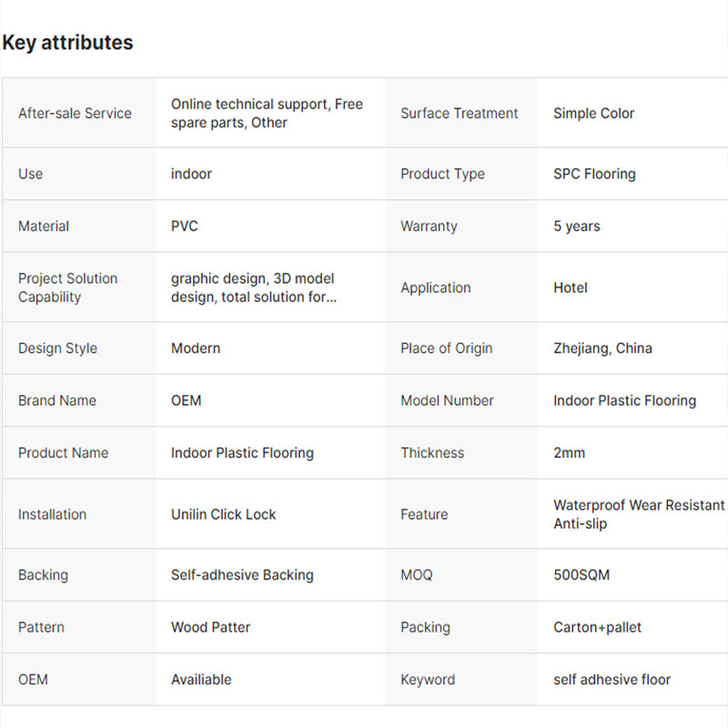Click Zhejiang, China place of origin
Image resolution: width=728 pixels, height=728 pixels.
(x=602, y=349)
